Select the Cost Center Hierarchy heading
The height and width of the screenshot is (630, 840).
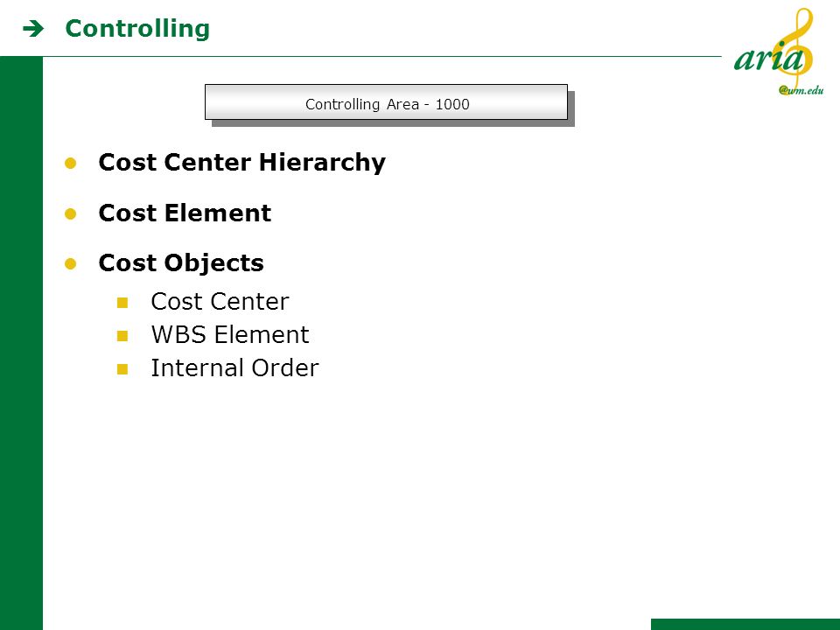click(x=241, y=163)
